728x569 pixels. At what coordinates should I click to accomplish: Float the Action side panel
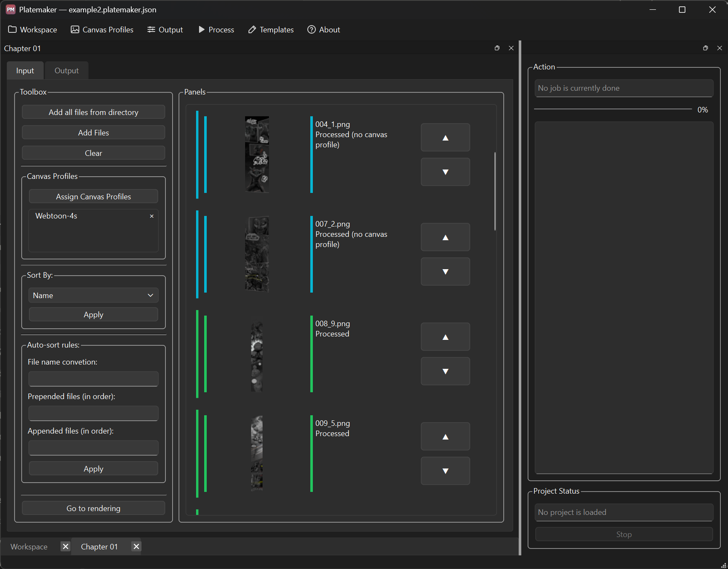705,48
